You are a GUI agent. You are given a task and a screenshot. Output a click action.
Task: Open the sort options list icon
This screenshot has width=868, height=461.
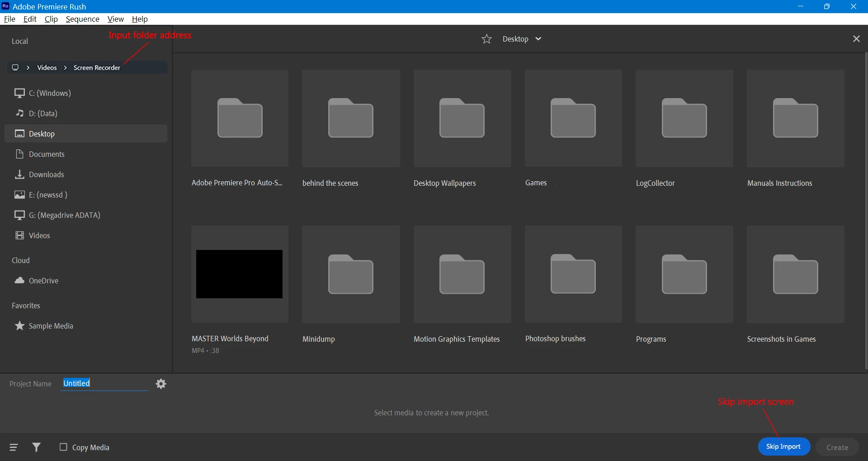pos(14,447)
